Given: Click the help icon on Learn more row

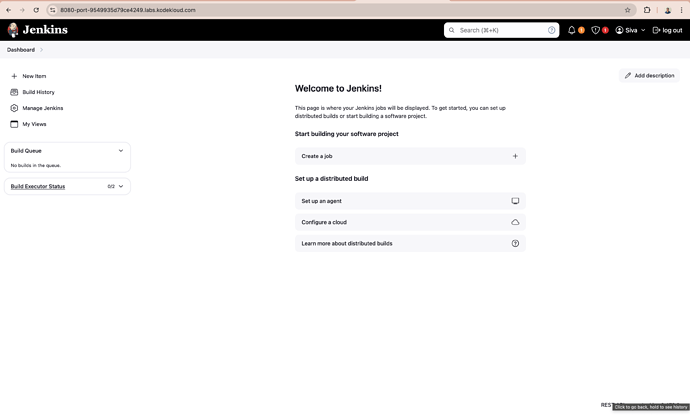Looking at the screenshot, I should point(515,243).
